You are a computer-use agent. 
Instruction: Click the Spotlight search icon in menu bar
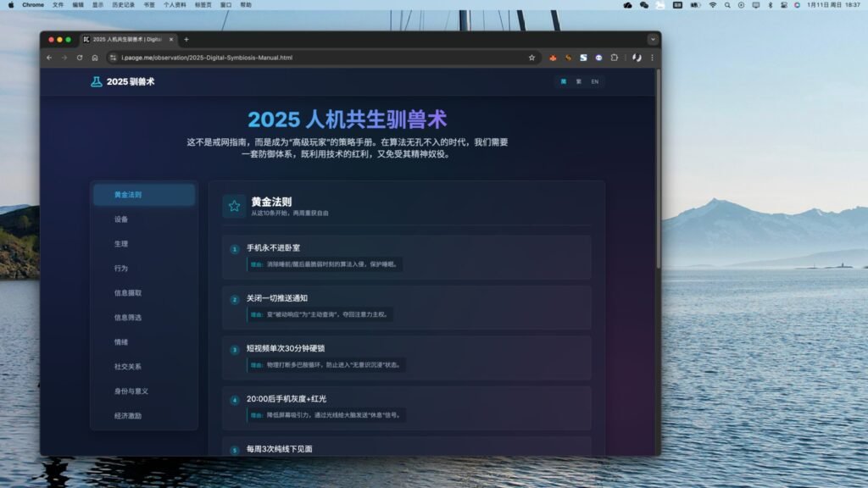pos(726,5)
